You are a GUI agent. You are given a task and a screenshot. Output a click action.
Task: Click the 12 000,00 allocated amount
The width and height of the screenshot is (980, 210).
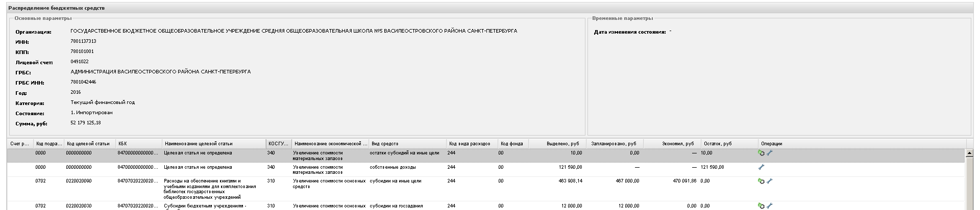point(572,206)
